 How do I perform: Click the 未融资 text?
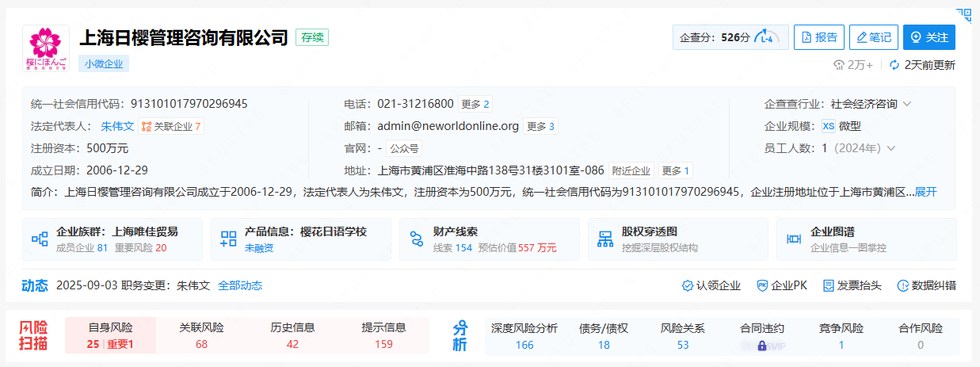(x=259, y=248)
